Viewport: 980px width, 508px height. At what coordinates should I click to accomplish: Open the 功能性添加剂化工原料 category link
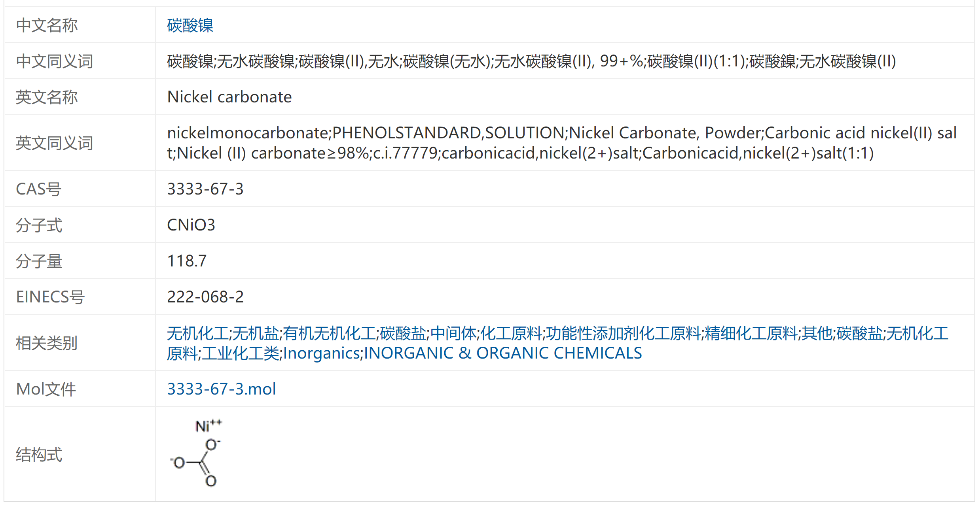(x=623, y=333)
